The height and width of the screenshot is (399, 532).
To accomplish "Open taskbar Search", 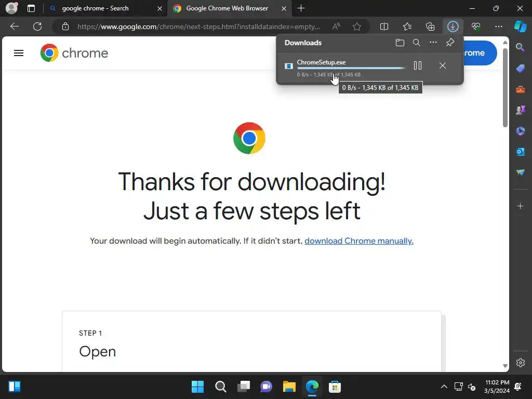I will 220,387.
